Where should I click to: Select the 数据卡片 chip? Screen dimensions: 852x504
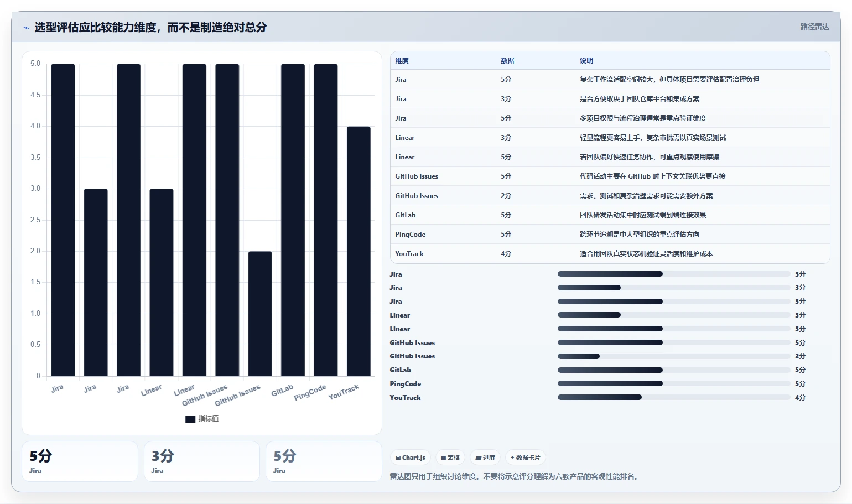click(526, 458)
